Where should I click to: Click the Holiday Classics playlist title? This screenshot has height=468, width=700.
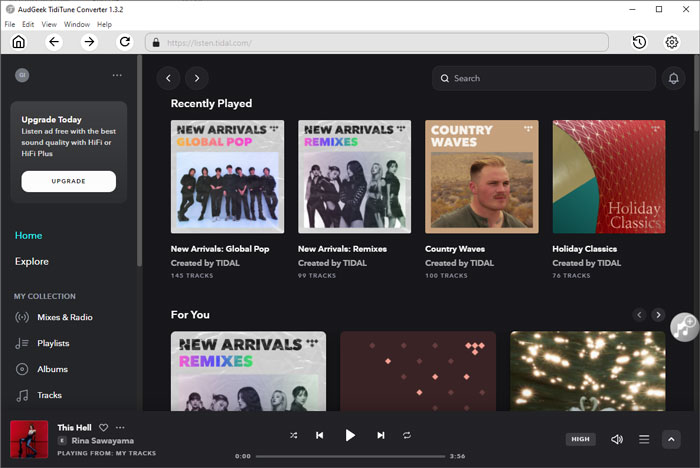(585, 249)
